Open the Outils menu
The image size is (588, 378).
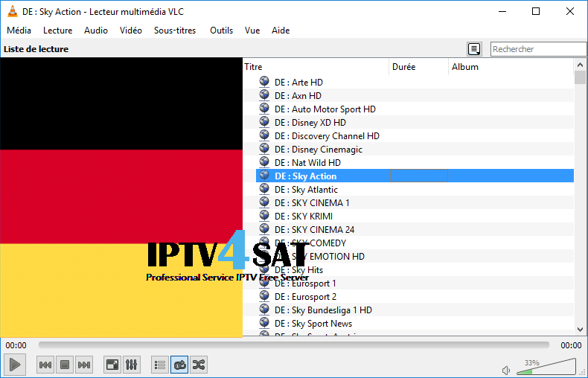click(221, 31)
